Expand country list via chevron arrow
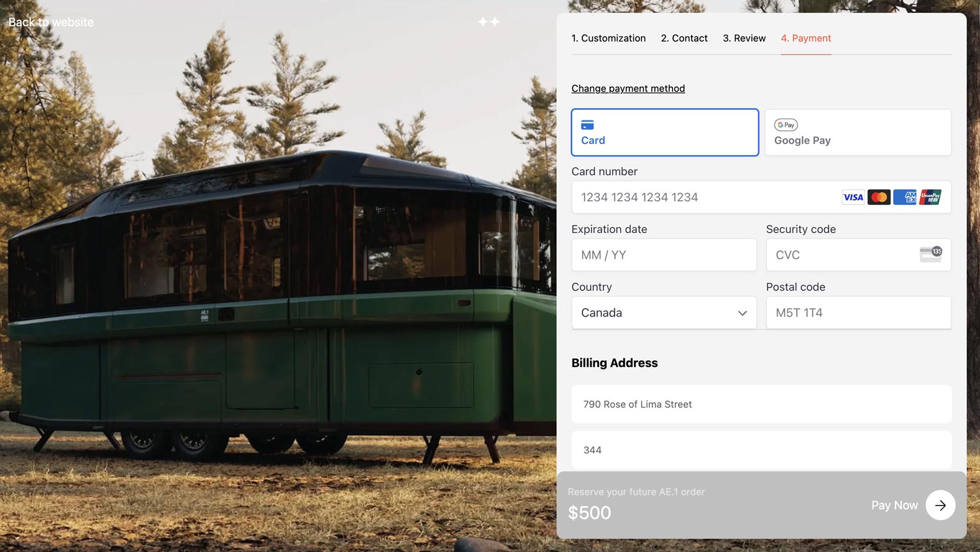This screenshot has width=980, height=552. tap(742, 313)
